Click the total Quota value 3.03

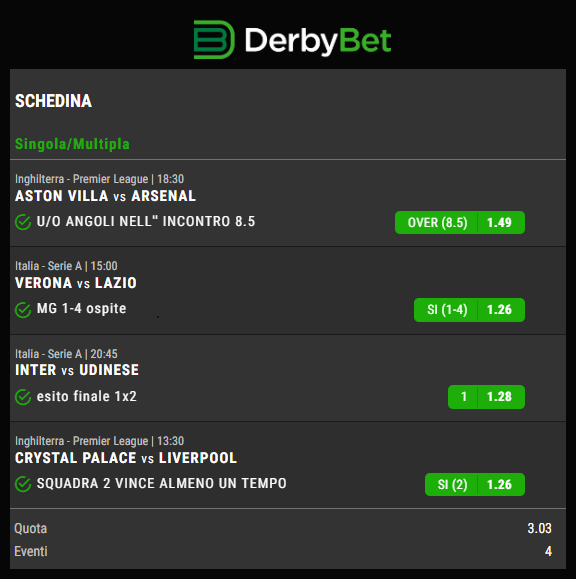pyautogui.click(x=539, y=528)
